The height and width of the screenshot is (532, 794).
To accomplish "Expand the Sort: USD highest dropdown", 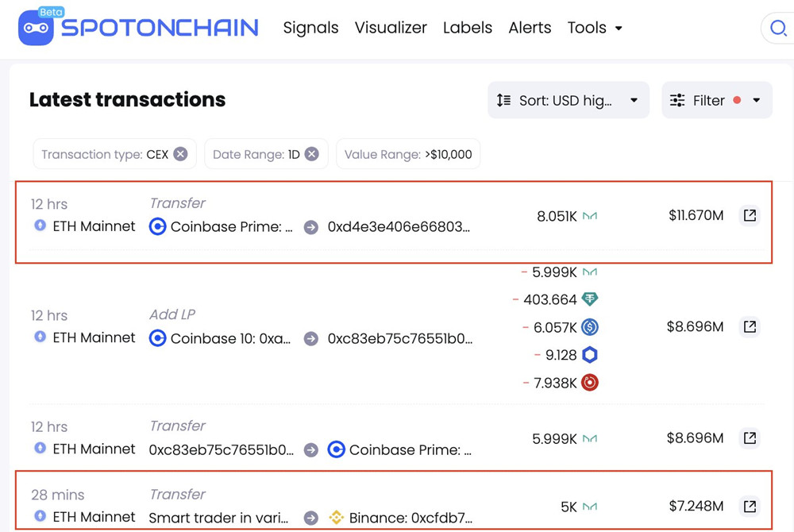I will click(568, 100).
